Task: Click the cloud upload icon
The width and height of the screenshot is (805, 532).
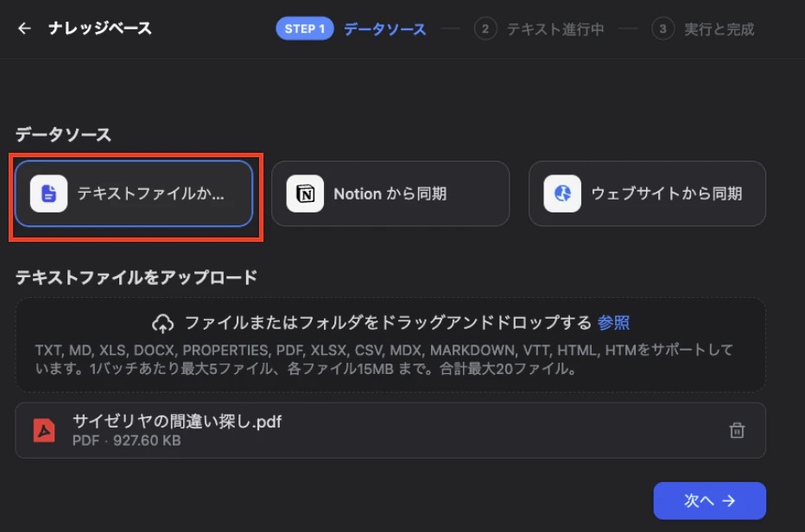Action: click(162, 324)
